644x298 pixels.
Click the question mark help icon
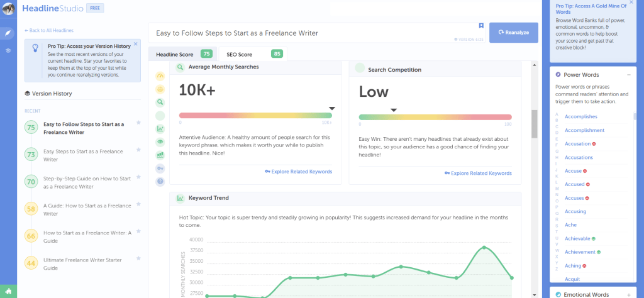tap(160, 181)
